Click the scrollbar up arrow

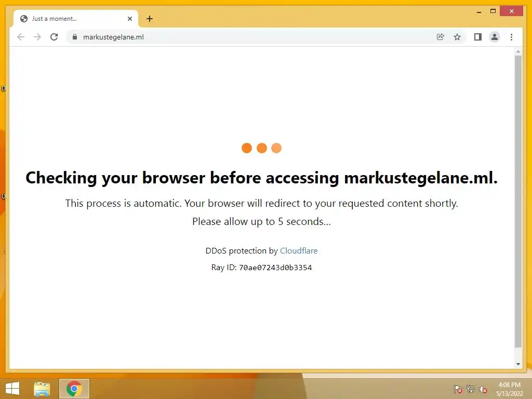point(518,51)
